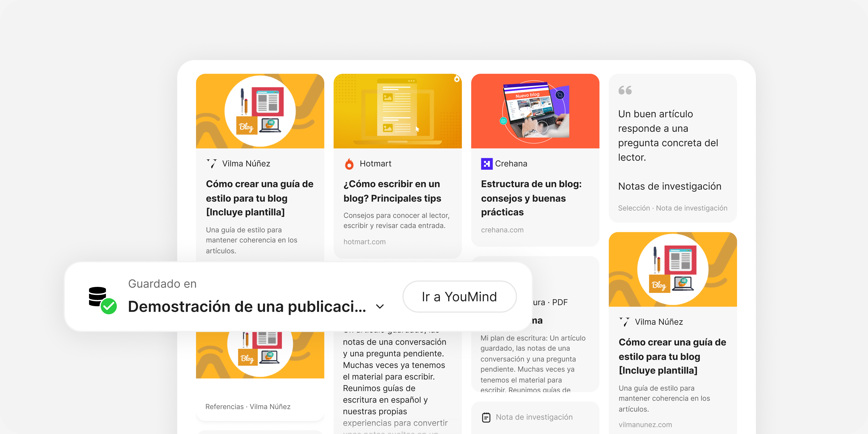
Task: Click Referencias · Vilma Núñez label
Action: (248, 407)
